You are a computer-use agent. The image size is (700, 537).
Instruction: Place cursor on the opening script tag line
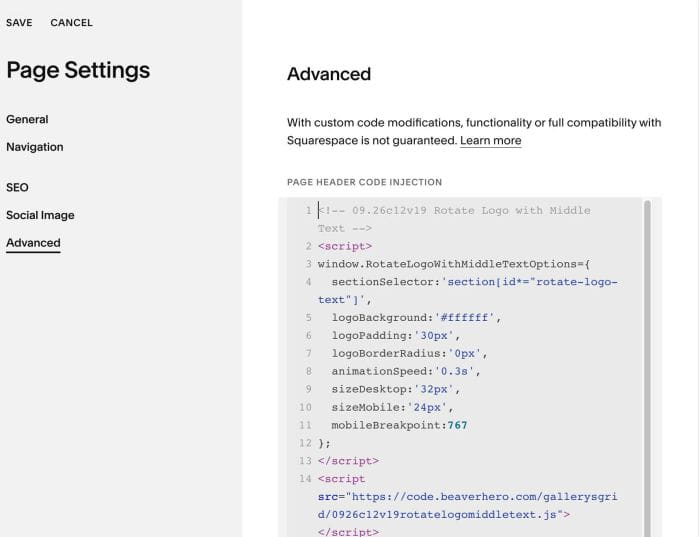(345, 246)
